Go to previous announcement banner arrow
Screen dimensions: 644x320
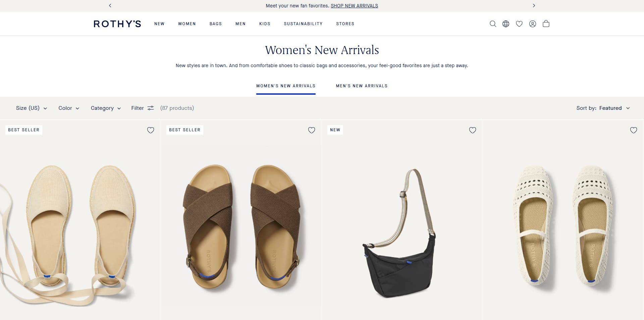pyautogui.click(x=110, y=6)
